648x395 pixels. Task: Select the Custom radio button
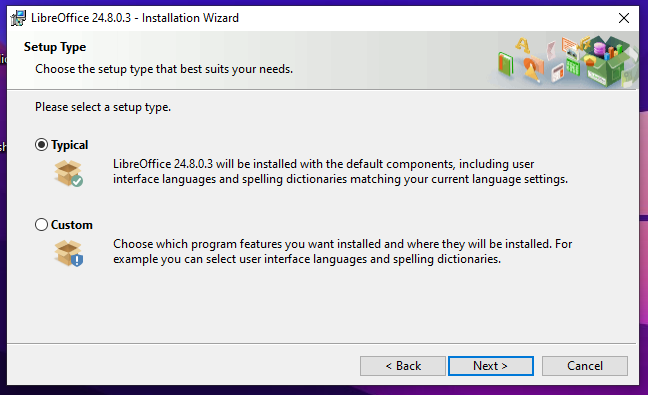pyautogui.click(x=41, y=225)
